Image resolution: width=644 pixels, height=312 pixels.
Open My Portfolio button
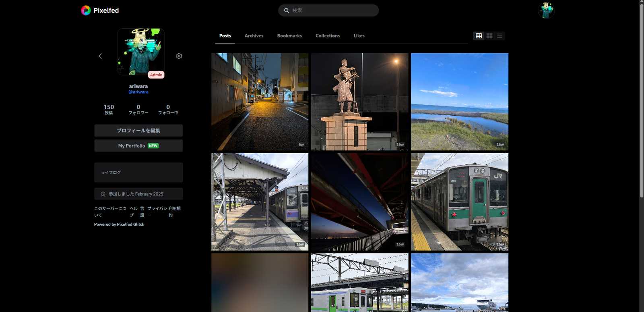pyautogui.click(x=138, y=146)
